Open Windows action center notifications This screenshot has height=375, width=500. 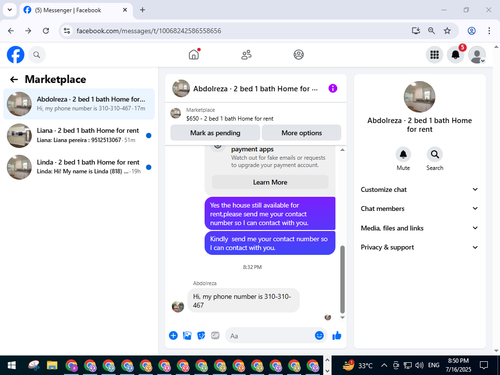(484, 365)
